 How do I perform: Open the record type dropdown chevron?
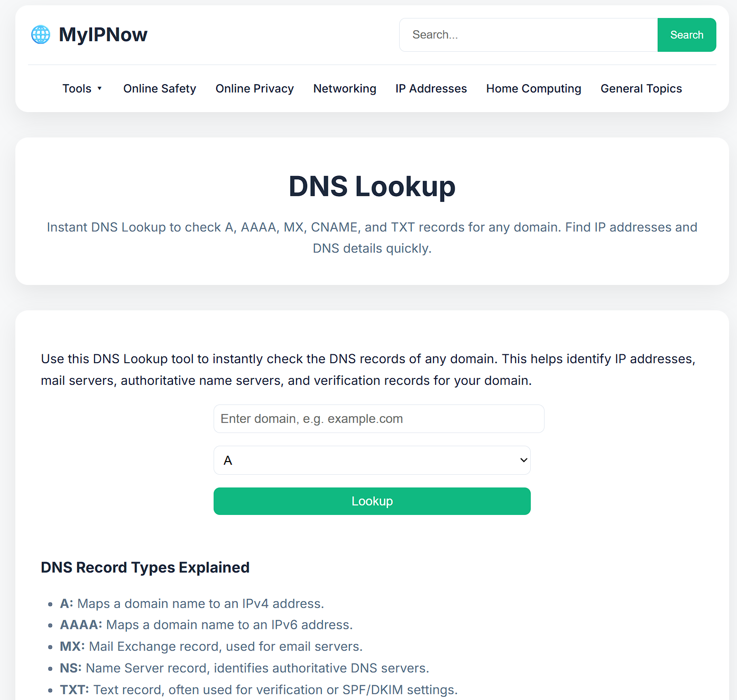pyautogui.click(x=522, y=460)
